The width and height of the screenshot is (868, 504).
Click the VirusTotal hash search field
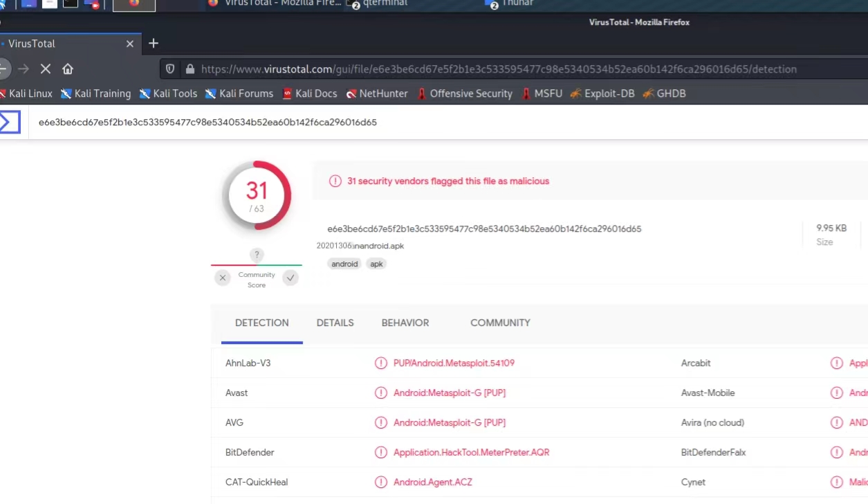point(450,123)
